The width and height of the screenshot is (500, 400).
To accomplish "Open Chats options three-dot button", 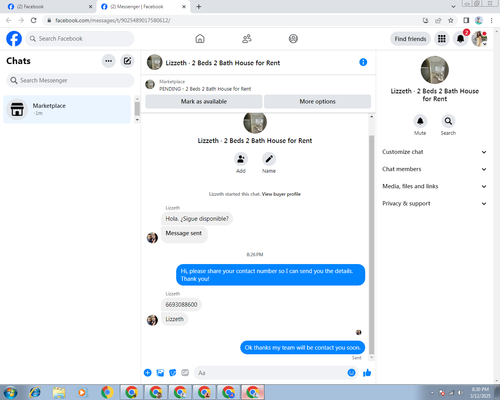I will pyautogui.click(x=108, y=61).
